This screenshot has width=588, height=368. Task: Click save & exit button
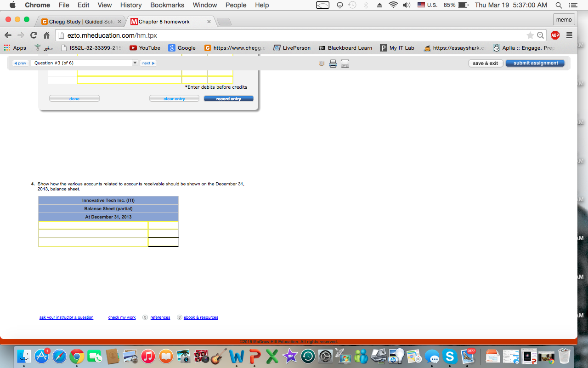[486, 63]
